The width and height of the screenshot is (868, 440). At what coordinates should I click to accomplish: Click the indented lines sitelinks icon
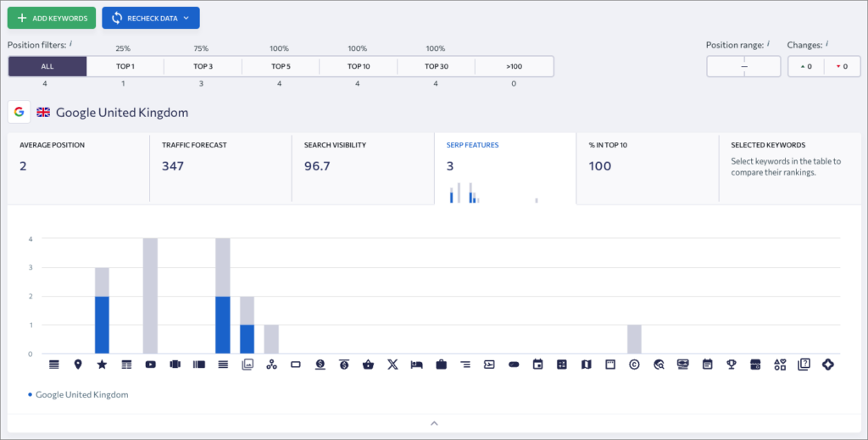coord(465,365)
